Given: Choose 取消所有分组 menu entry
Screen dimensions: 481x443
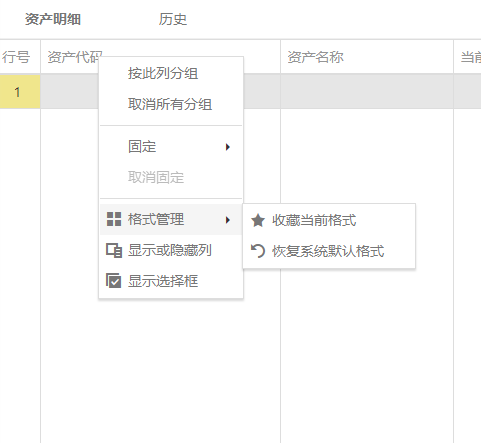Looking at the screenshot, I should [x=171, y=104].
